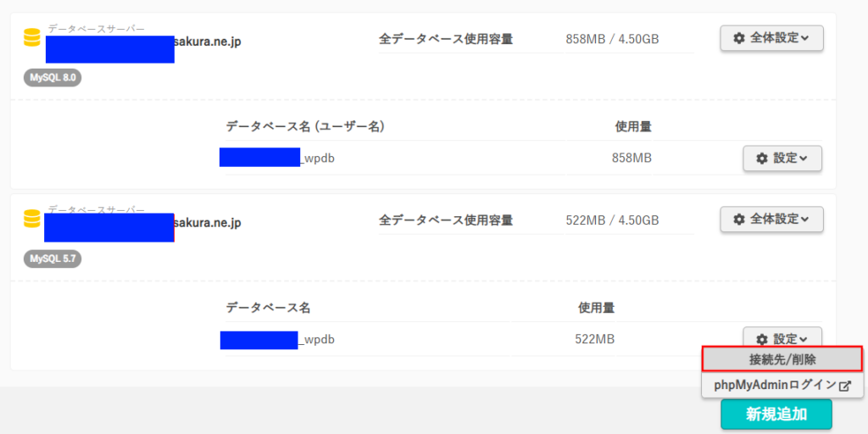Screen dimensions: 868x434
Task: Click the database icon beside MySQL 8.0 server
Action: click(x=32, y=37)
